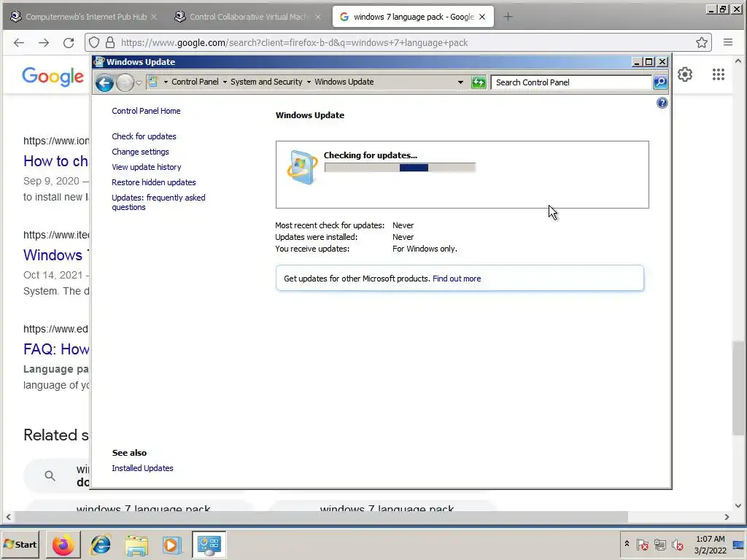Click Firefox vertical scrollbar thumb
Image resolution: width=747 pixels, height=560 pixels.
[738, 387]
